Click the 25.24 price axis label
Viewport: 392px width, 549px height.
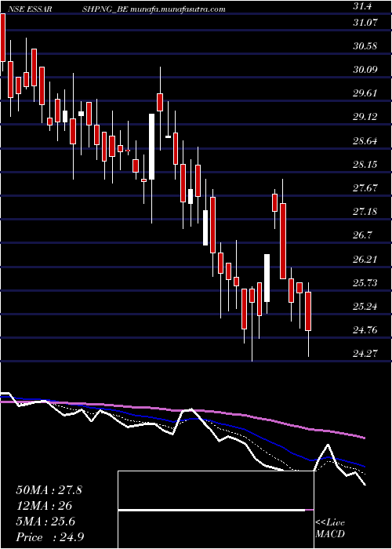click(366, 307)
